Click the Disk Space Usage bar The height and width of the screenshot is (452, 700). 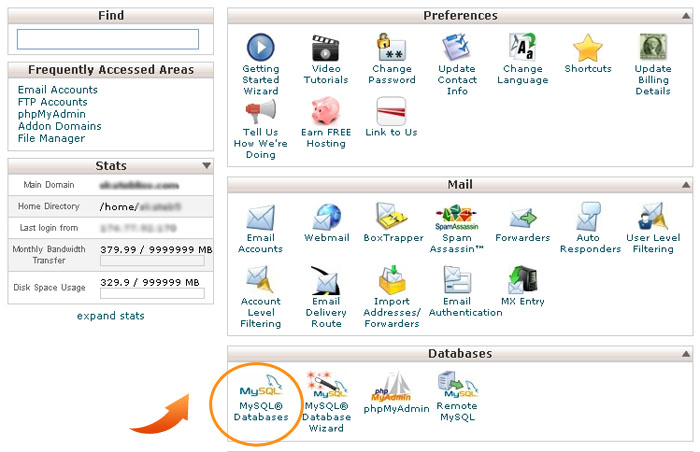[152, 293]
